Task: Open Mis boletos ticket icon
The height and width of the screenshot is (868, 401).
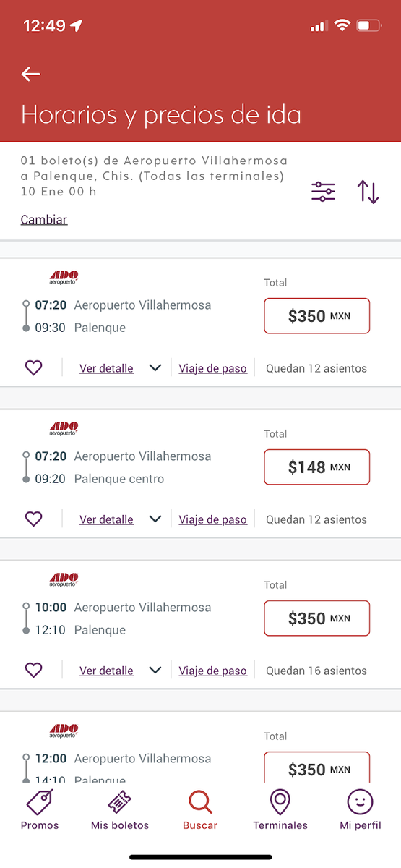Action: click(x=120, y=802)
